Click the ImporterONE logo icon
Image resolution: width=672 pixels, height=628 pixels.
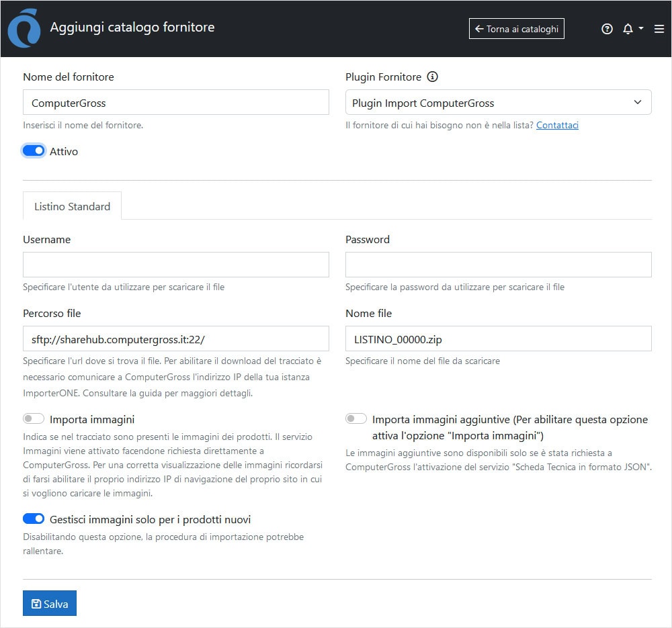pyautogui.click(x=24, y=29)
